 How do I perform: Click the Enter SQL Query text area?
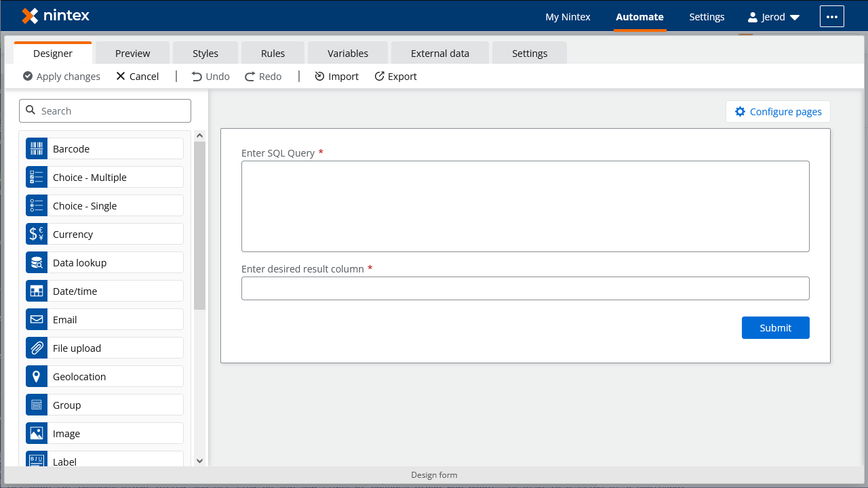point(525,205)
